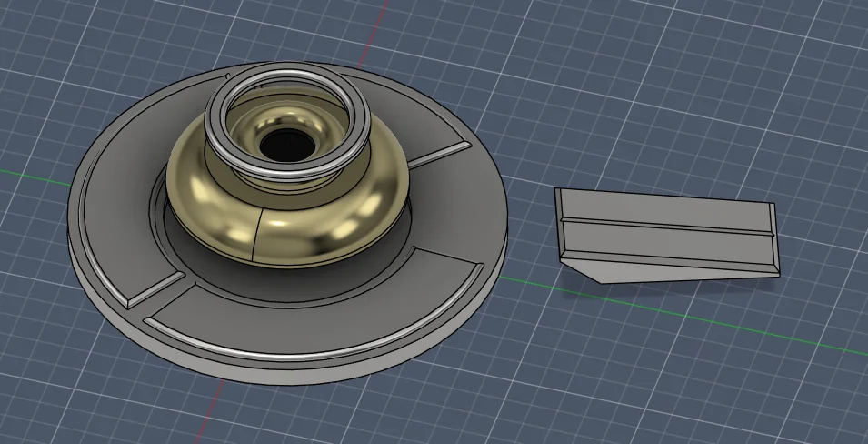
Task: Select the top face of the wedge block
Action: pos(663,205)
